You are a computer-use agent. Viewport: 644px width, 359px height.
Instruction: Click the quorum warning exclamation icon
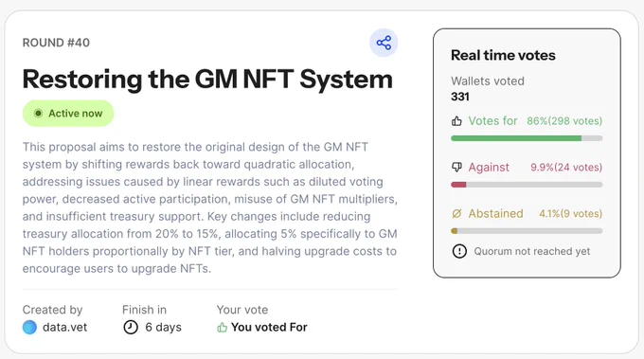(x=459, y=251)
